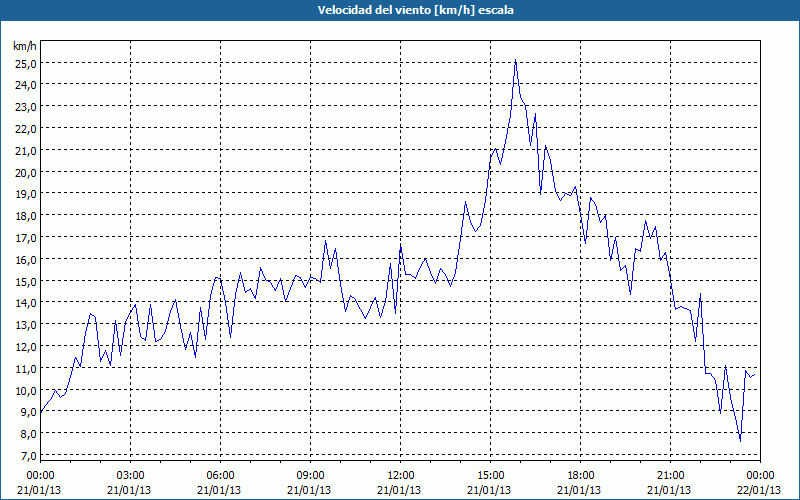Select the 20,0 y-axis value
Image resolution: width=800 pixels, height=500 pixels.
(27, 172)
